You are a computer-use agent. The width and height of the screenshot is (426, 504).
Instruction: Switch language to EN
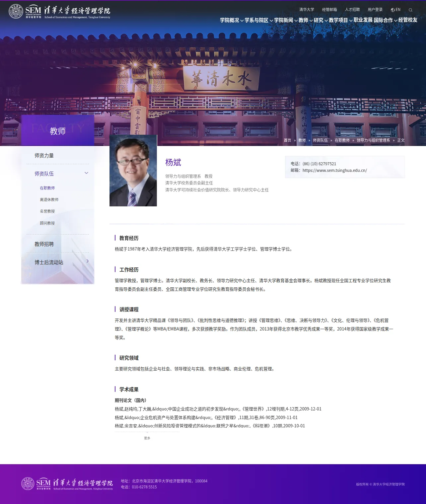tap(398, 10)
